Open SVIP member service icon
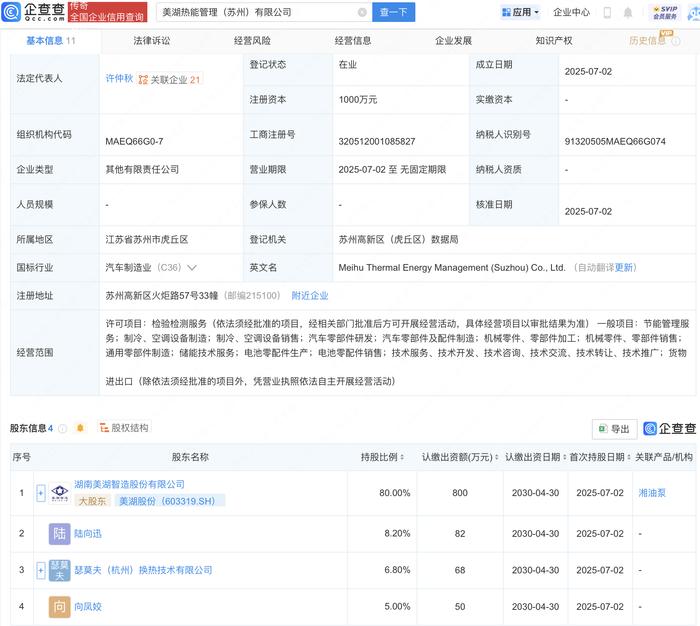Viewport: 700px width, 626px height. pos(665,13)
